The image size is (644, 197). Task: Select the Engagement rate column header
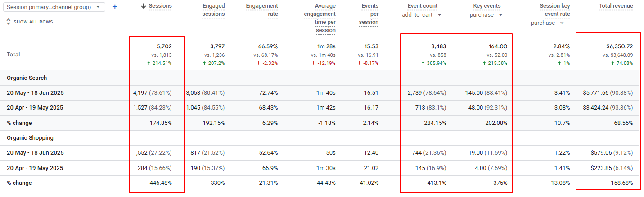[262, 10]
